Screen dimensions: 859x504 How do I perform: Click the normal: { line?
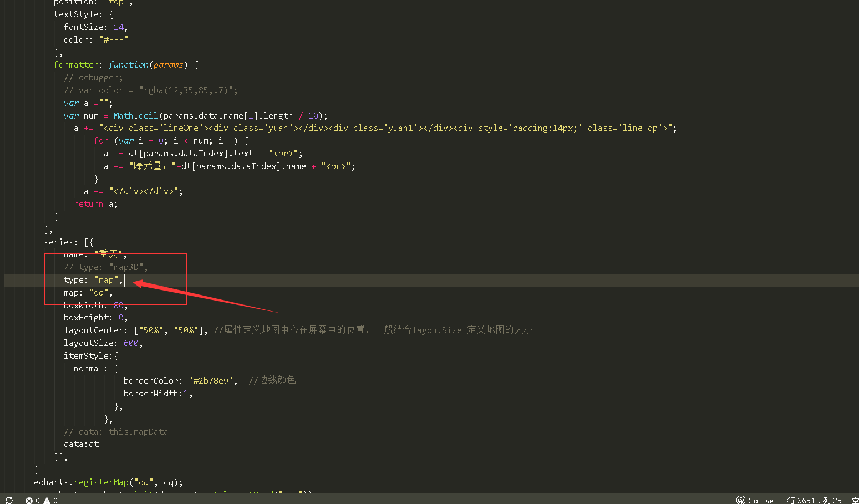pos(96,369)
